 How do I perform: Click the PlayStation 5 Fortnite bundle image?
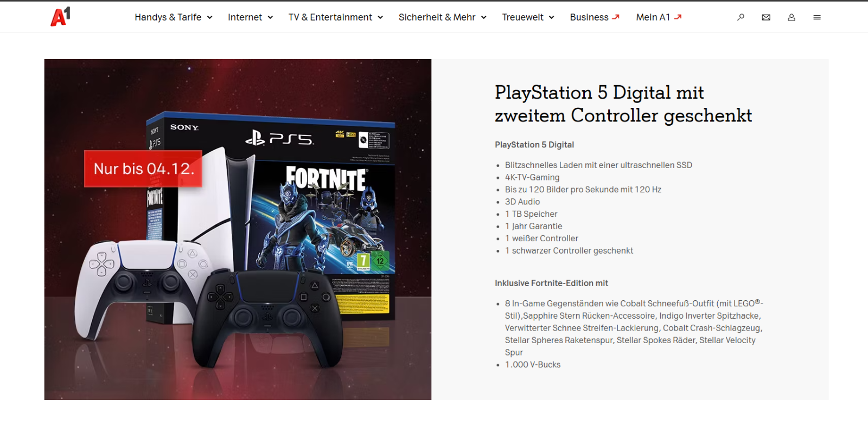tap(238, 229)
